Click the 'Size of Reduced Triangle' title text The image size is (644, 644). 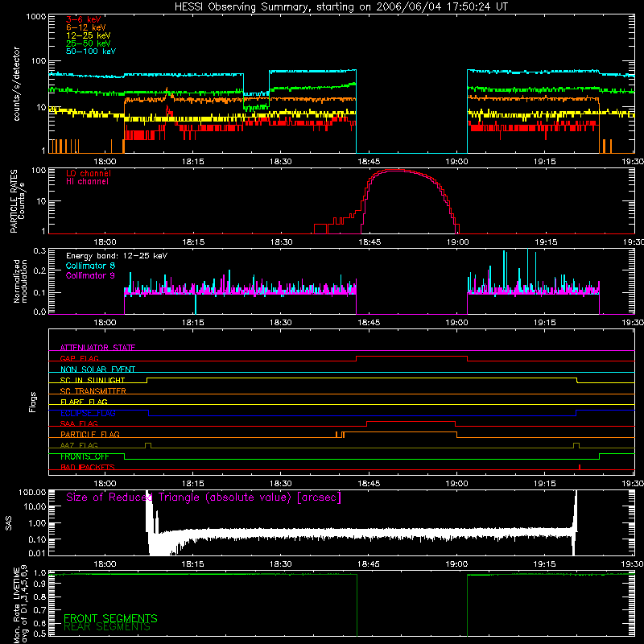[204, 497]
